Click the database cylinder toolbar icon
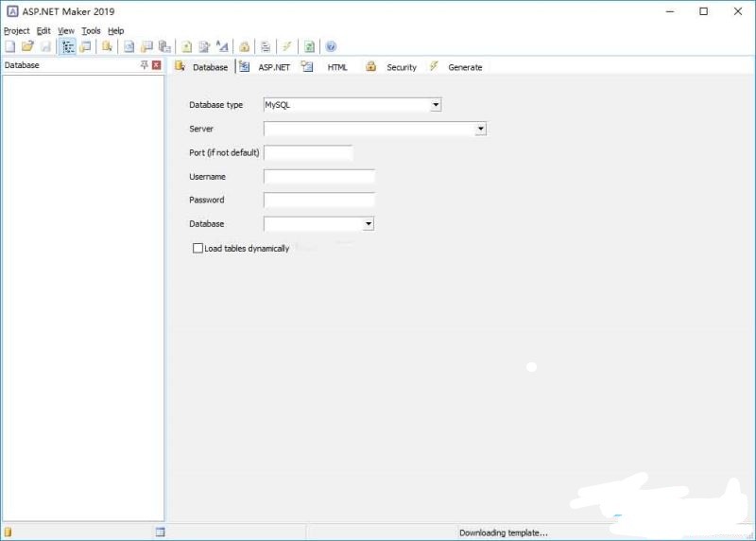Viewport: 756px width, 541px height. 107,46
